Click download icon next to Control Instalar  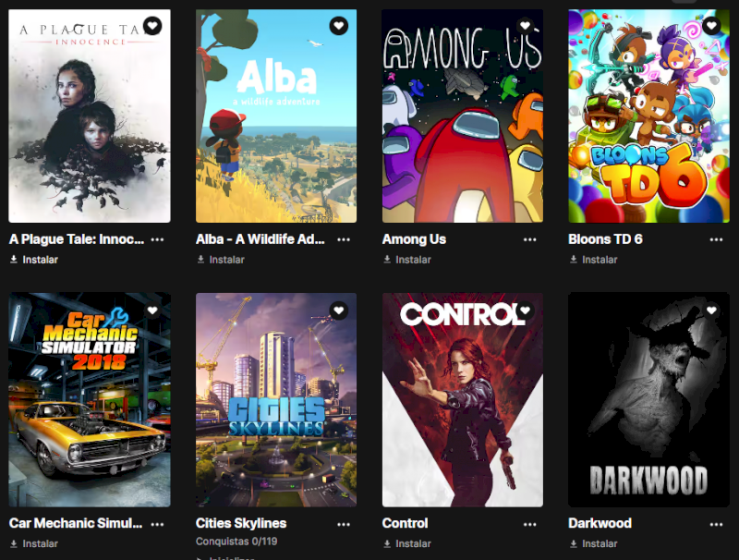pos(387,543)
